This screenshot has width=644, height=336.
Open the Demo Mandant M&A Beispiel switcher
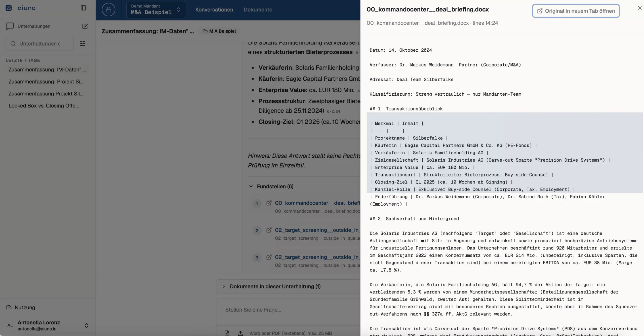(x=156, y=10)
